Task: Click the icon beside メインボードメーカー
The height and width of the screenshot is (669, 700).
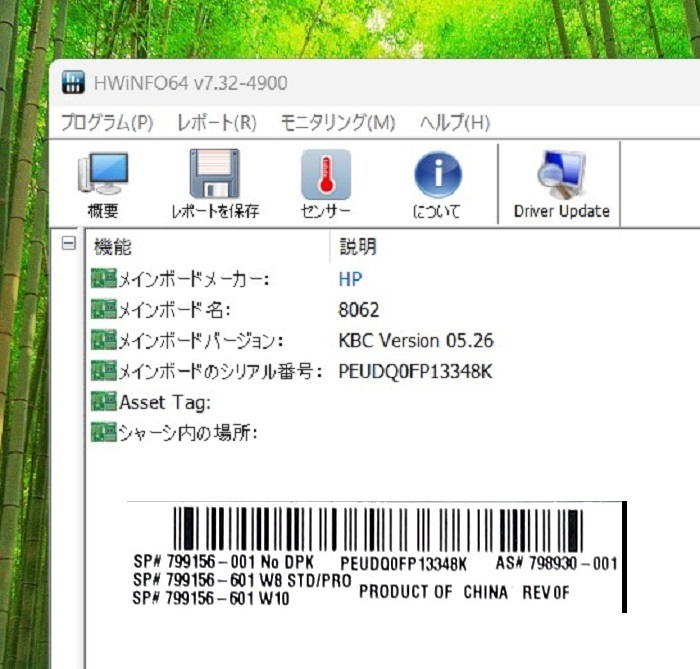Action: click(104, 278)
